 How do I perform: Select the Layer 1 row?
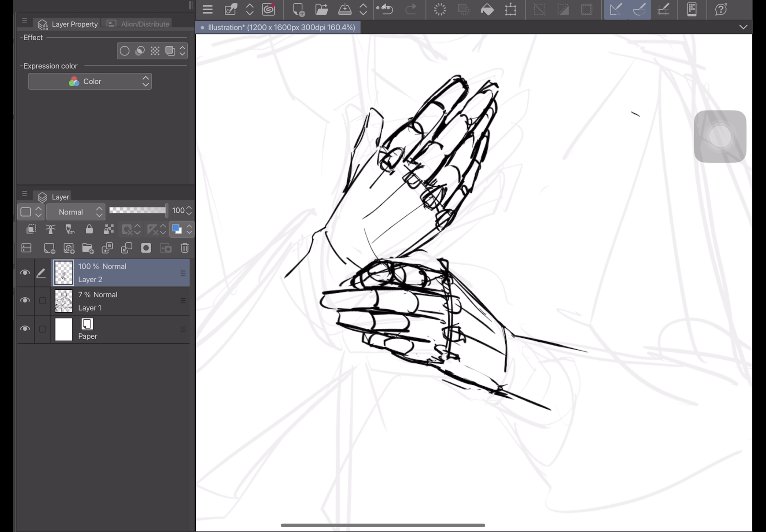[x=127, y=301]
